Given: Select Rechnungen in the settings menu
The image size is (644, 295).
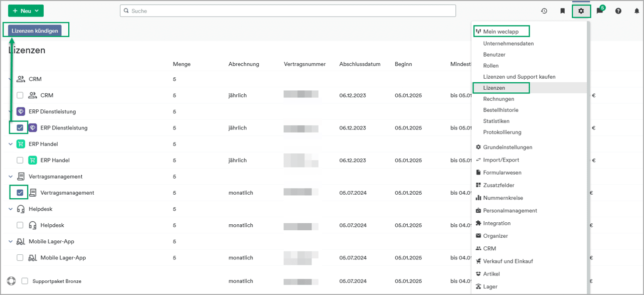Looking at the screenshot, I should (x=499, y=99).
